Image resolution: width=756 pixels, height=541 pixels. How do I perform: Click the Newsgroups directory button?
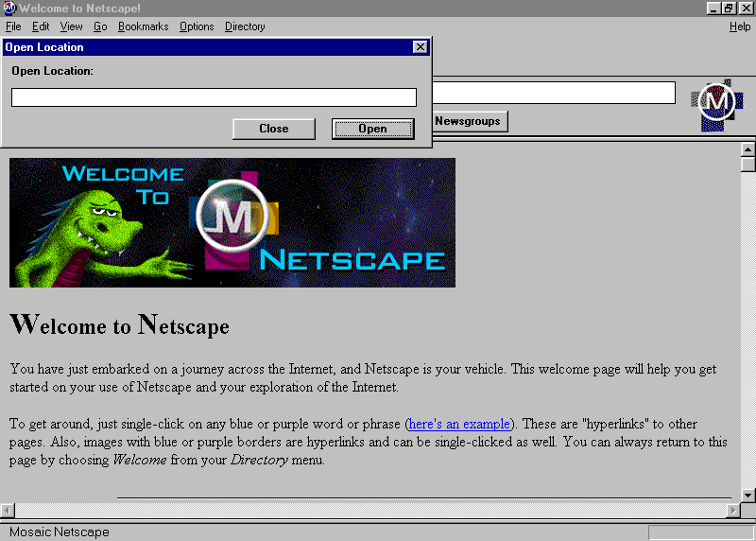click(468, 121)
